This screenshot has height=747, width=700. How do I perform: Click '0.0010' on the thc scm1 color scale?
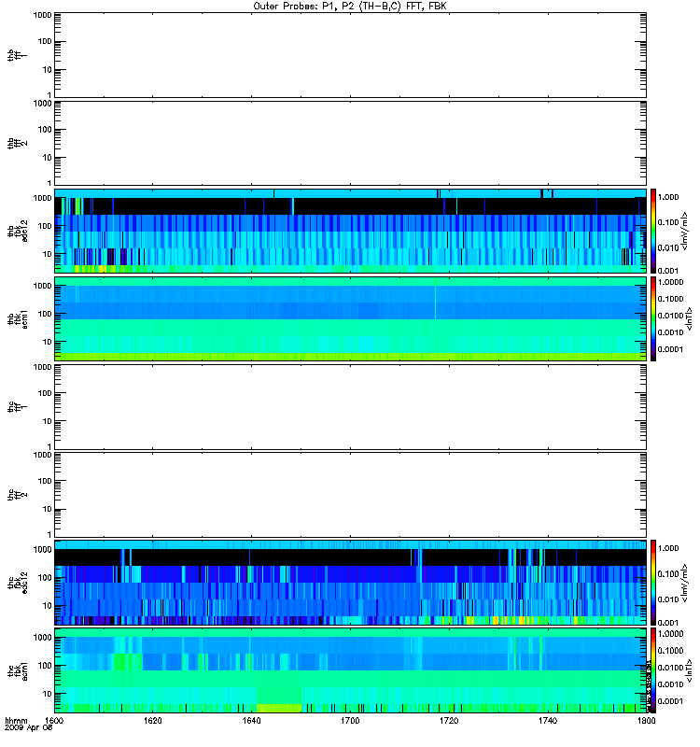tap(670, 684)
